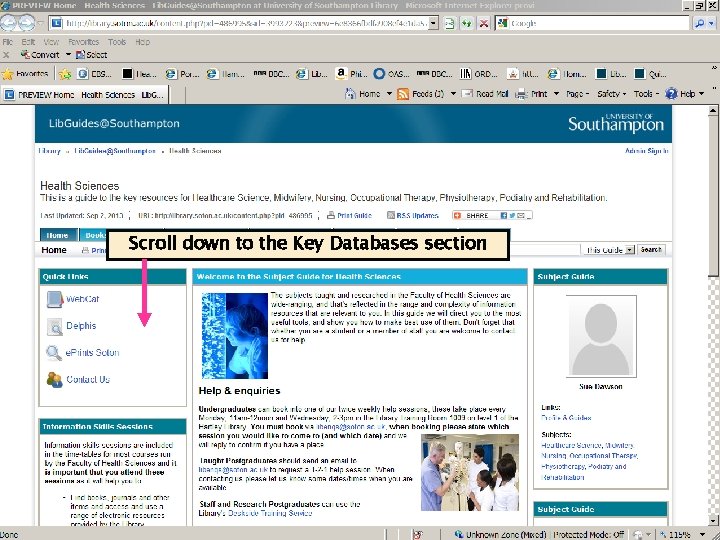Click the ePrints Soton magnifier icon
The image size is (720, 540).
(54, 353)
